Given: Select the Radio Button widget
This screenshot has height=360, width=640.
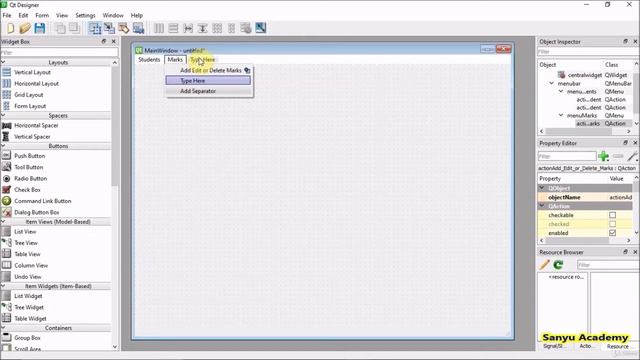Looking at the screenshot, I should [x=30, y=178].
